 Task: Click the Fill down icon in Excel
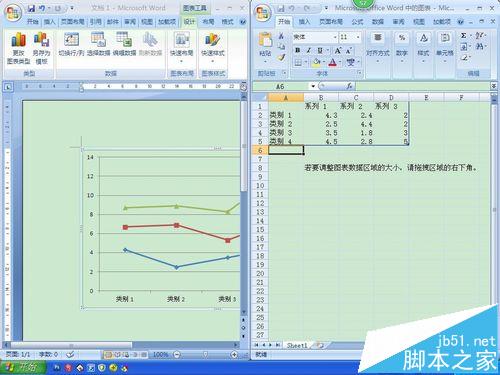(x=464, y=46)
